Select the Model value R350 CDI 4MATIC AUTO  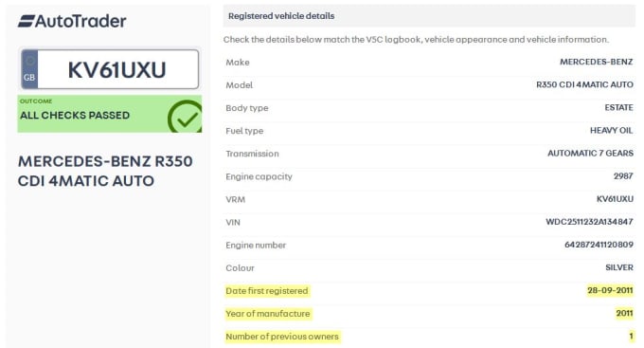[x=584, y=84]
